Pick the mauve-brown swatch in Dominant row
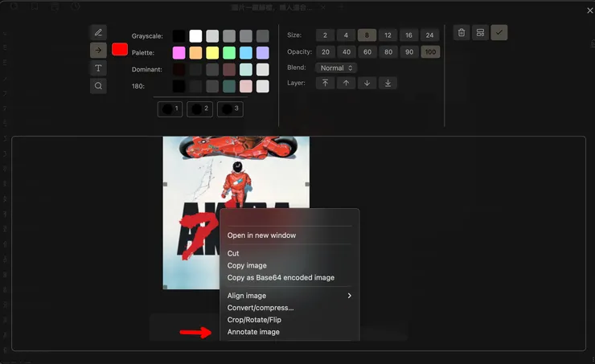Image resolution: width=595 pixels, height=364 pixels. point(229,69)
